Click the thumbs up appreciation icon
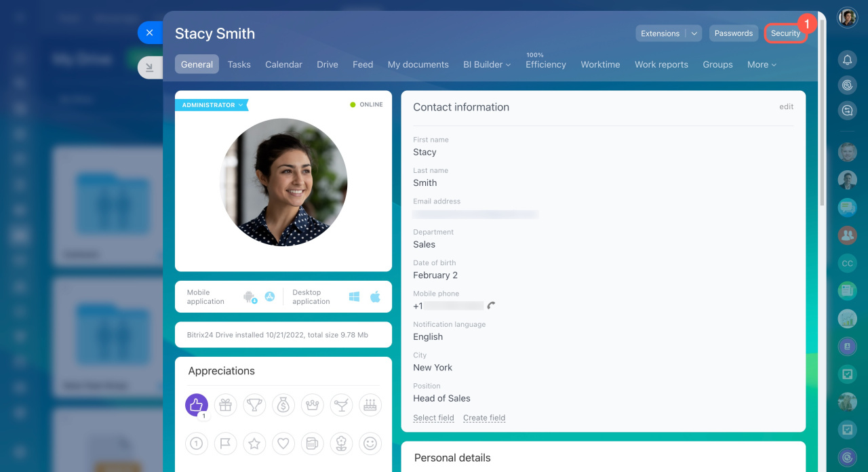Viewport: 868px width, 472px height. tap(197, 405)
